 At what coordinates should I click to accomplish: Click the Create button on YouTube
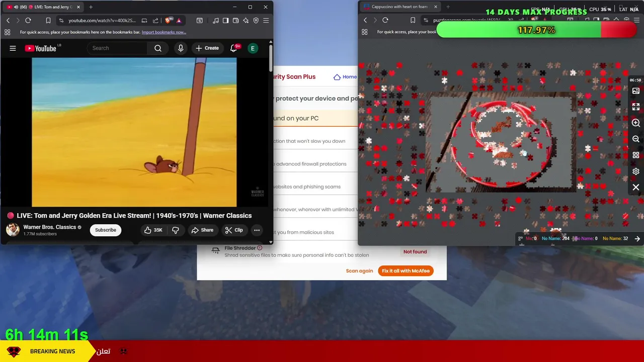pos(207,48)
